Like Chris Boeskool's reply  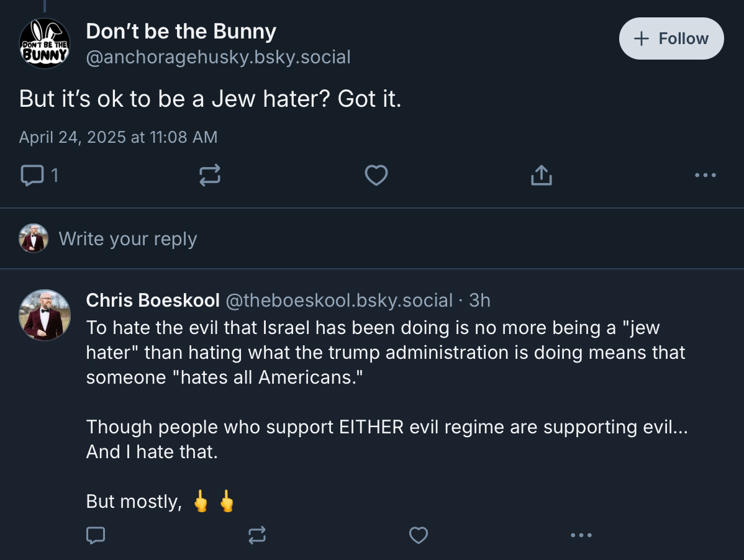coord(419,535)
